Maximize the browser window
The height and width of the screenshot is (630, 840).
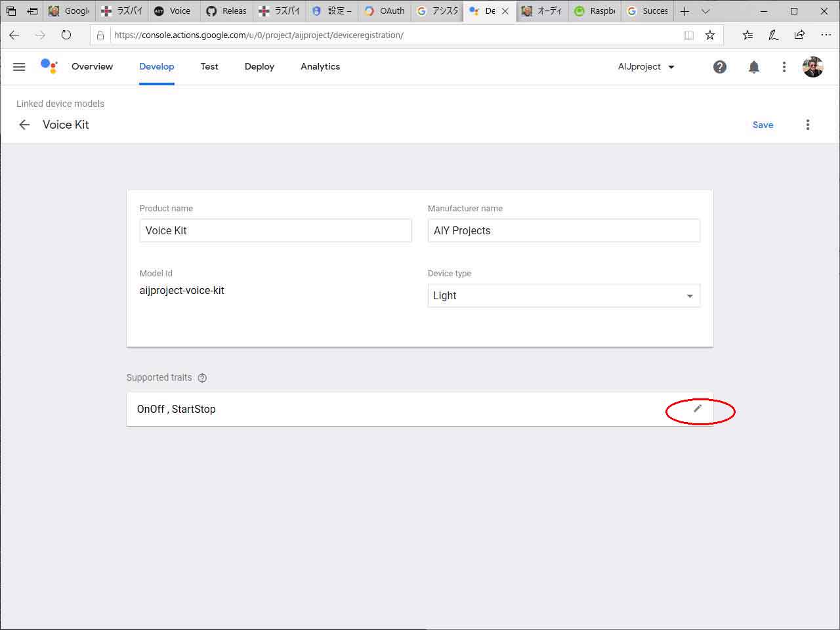[x=794, y=11]
